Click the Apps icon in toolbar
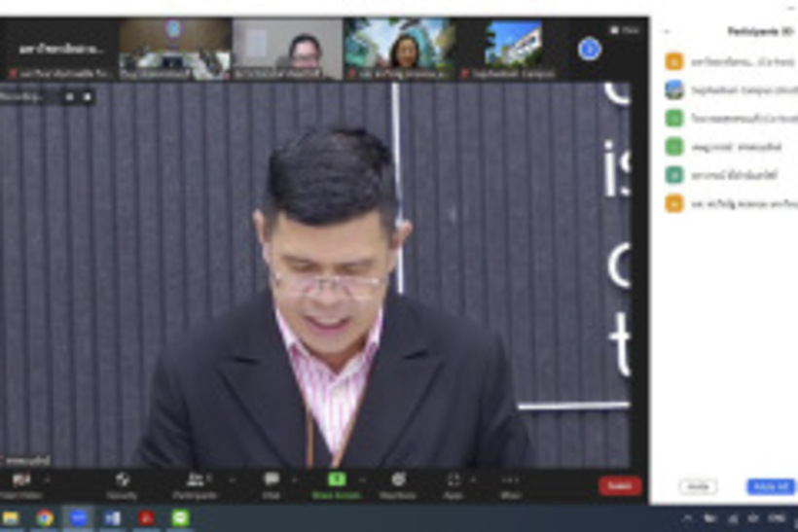 pos(453,479)
